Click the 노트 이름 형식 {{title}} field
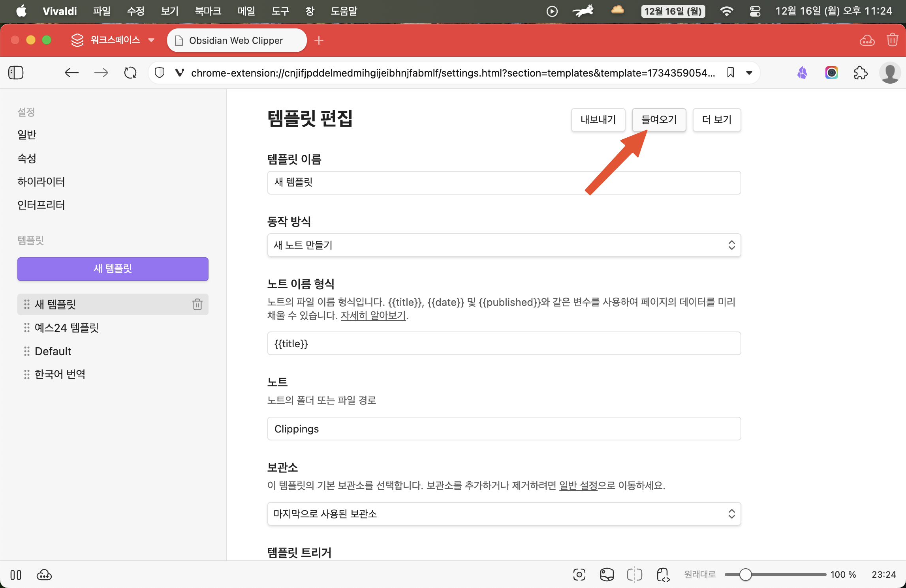Image resolution: width=906 pixels, height=588 pixels. [504, 343]
